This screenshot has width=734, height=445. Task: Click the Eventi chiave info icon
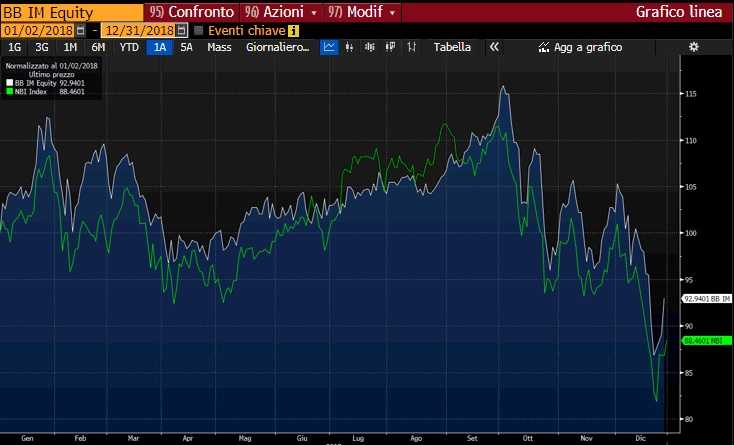[x=293, y=31]
